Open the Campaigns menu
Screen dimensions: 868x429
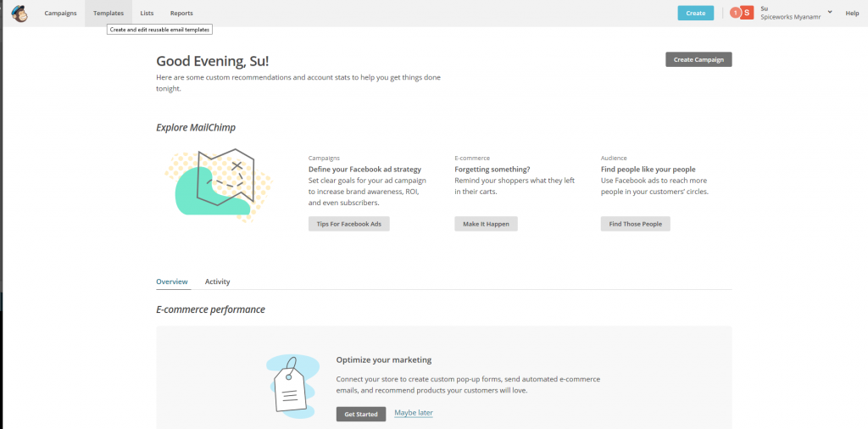tap(60, 14)
